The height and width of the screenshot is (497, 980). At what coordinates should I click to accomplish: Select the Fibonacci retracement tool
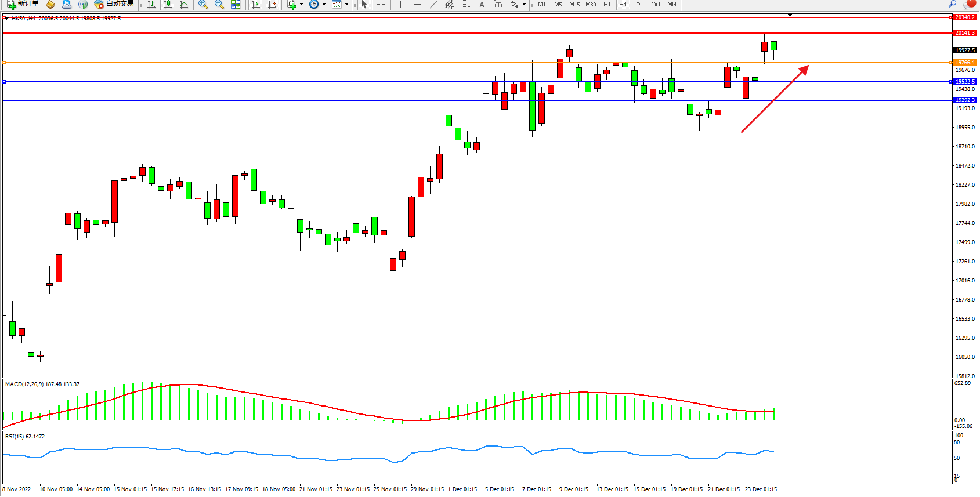point(465,5)
